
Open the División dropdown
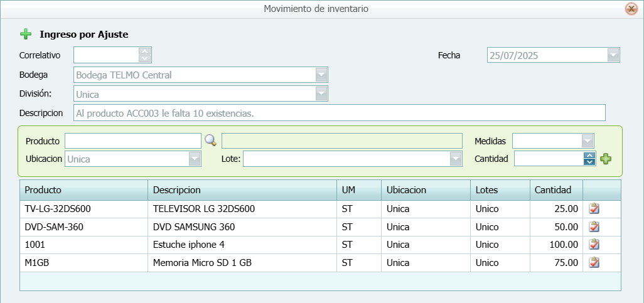(321, 94)
